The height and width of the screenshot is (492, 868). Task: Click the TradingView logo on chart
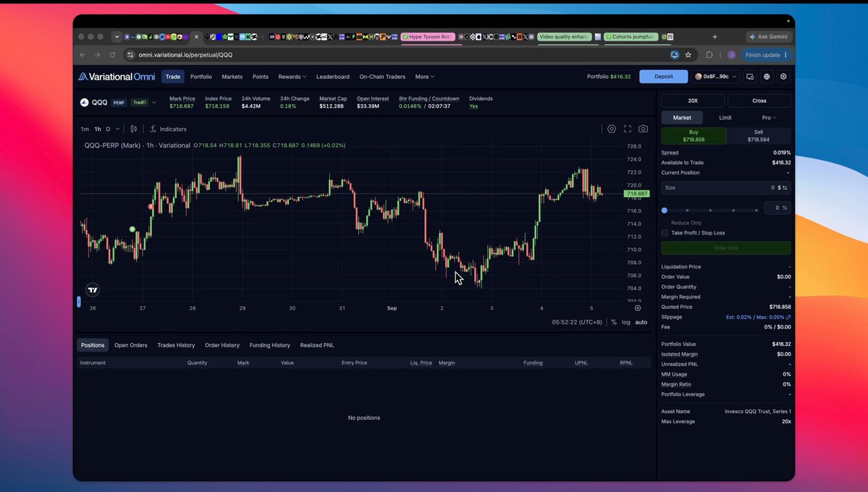(93, 289)
